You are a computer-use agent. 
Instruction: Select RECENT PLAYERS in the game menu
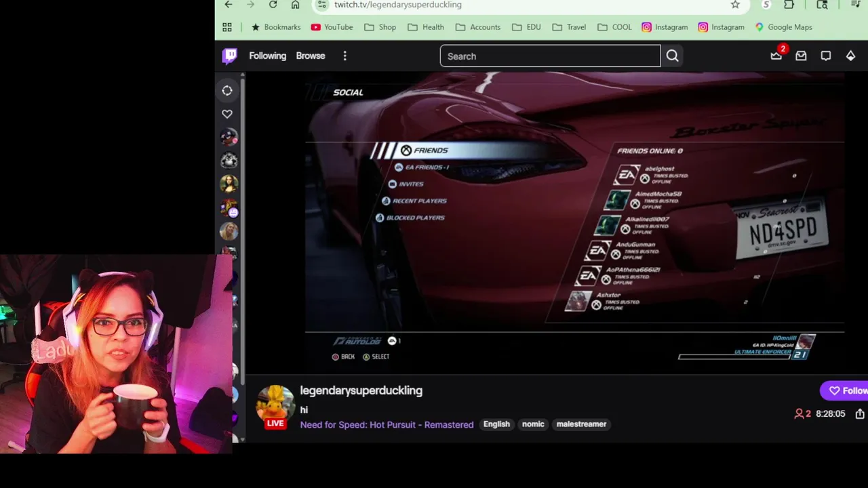pos(414,201)
